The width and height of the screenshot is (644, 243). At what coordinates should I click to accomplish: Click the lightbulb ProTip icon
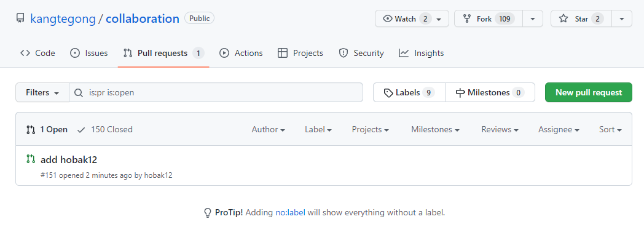point(208,213)
